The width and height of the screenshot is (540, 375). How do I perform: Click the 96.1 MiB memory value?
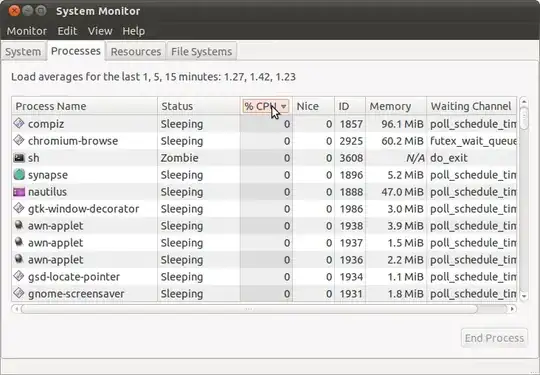pyautogui.click(x=402, y=124)
